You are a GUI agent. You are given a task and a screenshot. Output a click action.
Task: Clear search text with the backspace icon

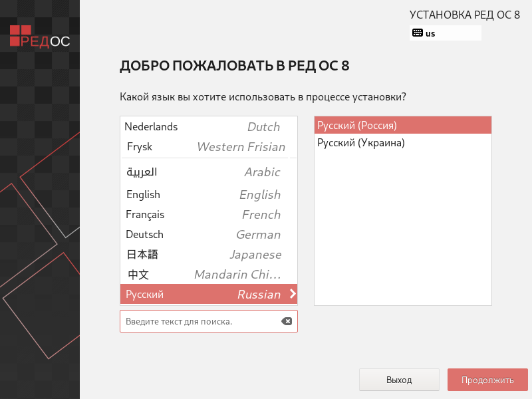coord(287,321)
